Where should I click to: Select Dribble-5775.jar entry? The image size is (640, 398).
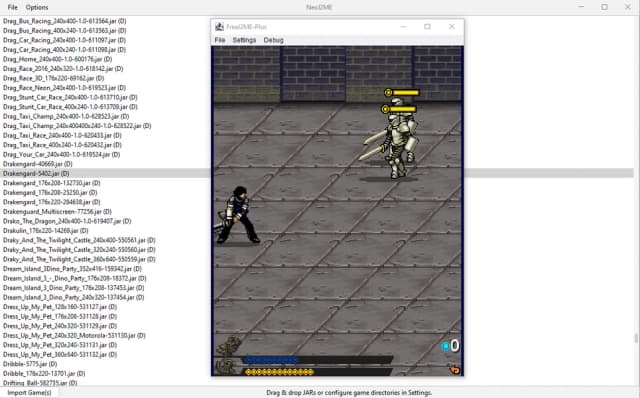30,364
